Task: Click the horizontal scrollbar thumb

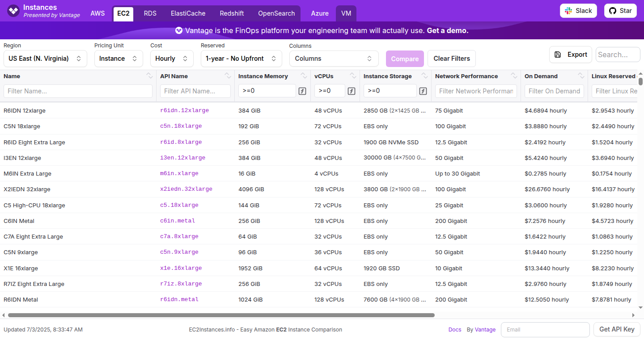Action: click(221, 315)
